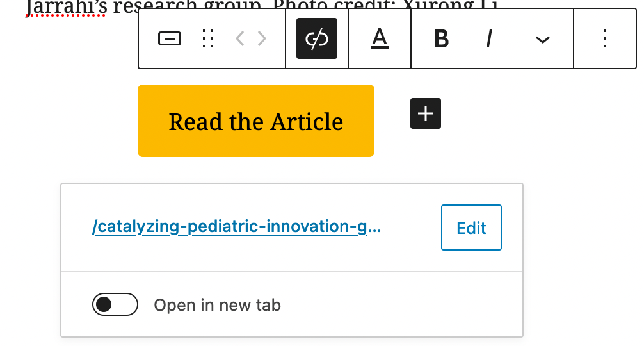Viewport: 644px width, 346px height.
Task: Toggle bold formatting
Action: [x=441, y=39]
